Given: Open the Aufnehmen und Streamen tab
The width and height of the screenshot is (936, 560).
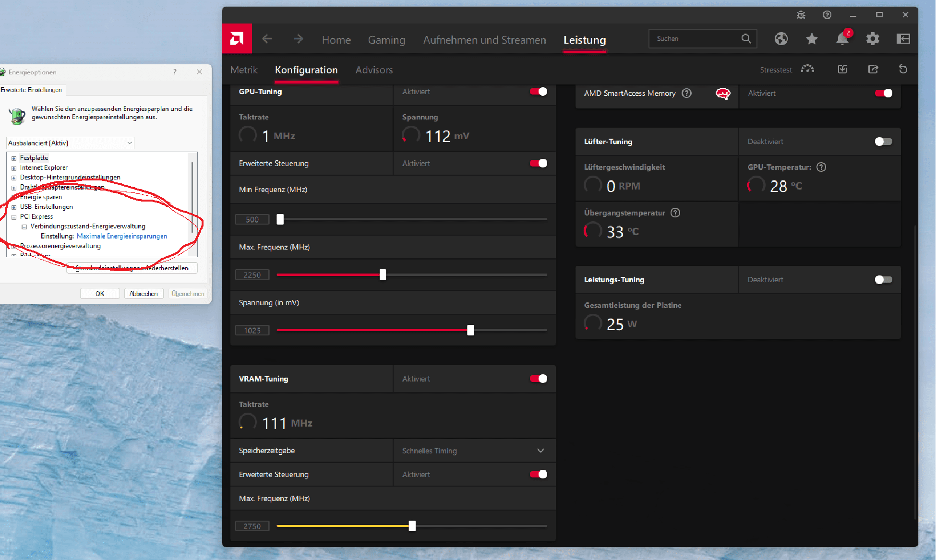Looking at the screenshot, I should [x=485, y=40].
